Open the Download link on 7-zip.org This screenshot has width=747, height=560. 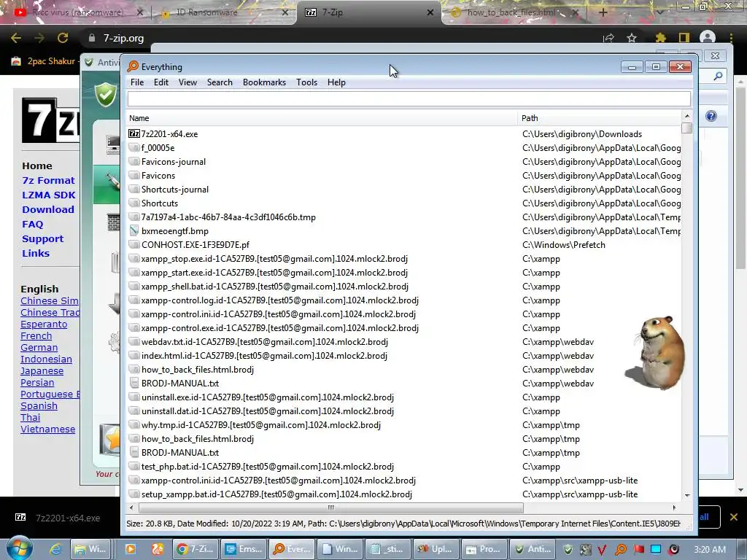click(x=48, y=209)
